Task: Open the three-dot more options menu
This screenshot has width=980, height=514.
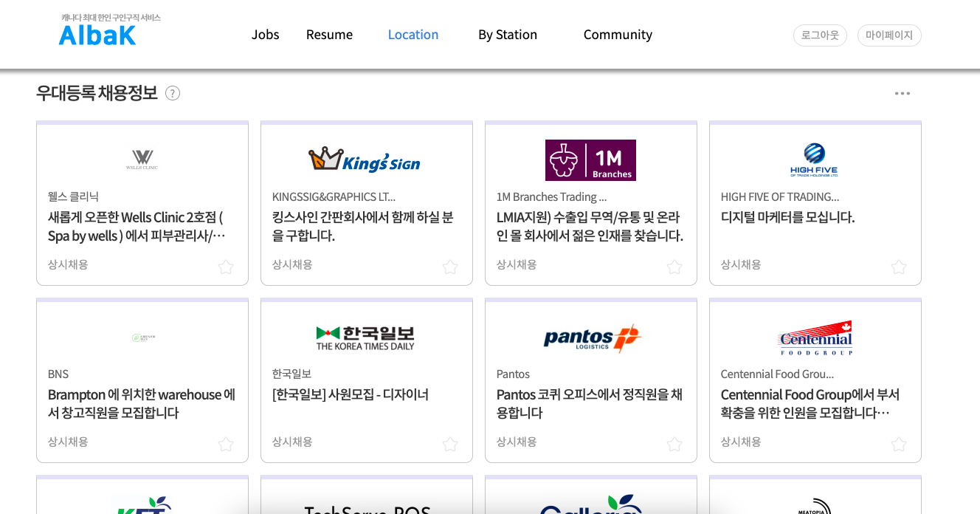Action: [x=902, y=93]
